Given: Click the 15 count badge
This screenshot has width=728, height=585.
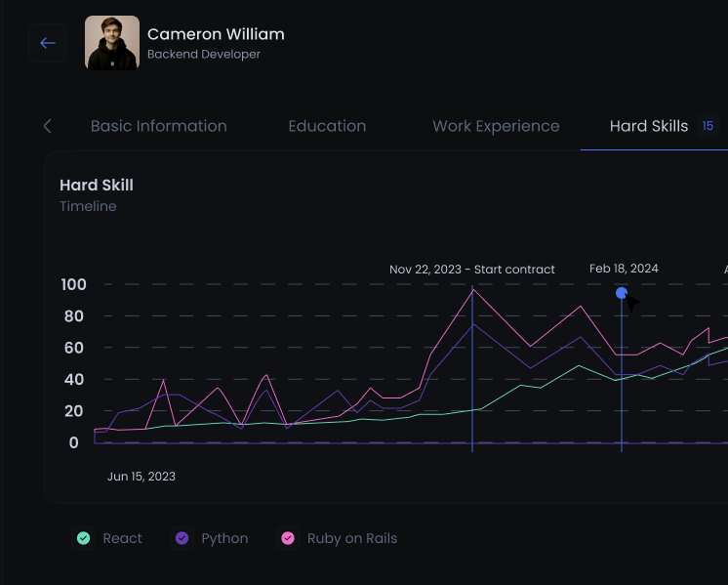Looking at the screenshot, I should pyautogui.click(x=708, y=126).
